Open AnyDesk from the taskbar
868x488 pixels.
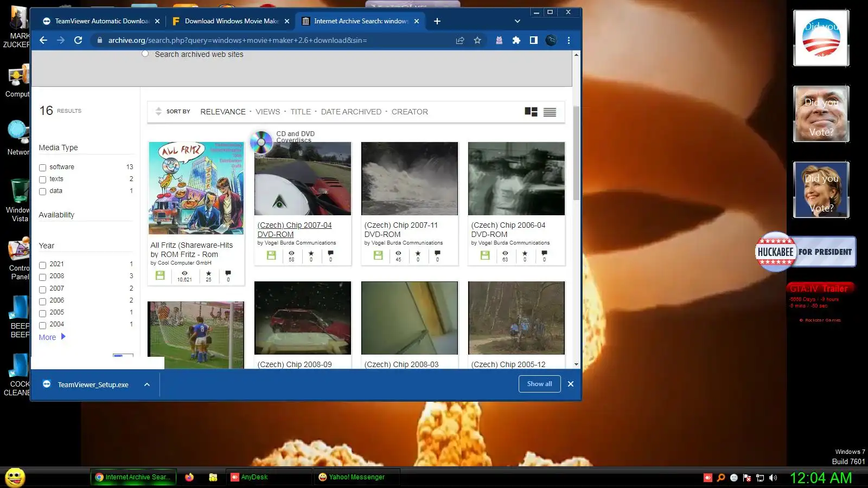269,477
